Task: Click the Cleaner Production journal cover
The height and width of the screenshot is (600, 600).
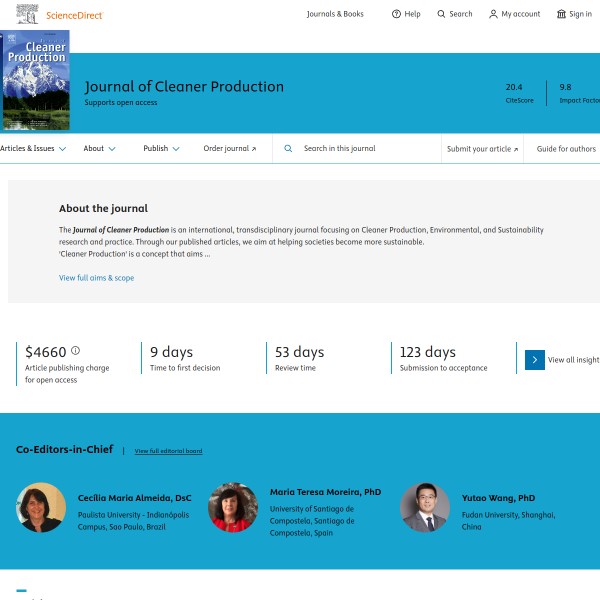Action: point(36,81)
